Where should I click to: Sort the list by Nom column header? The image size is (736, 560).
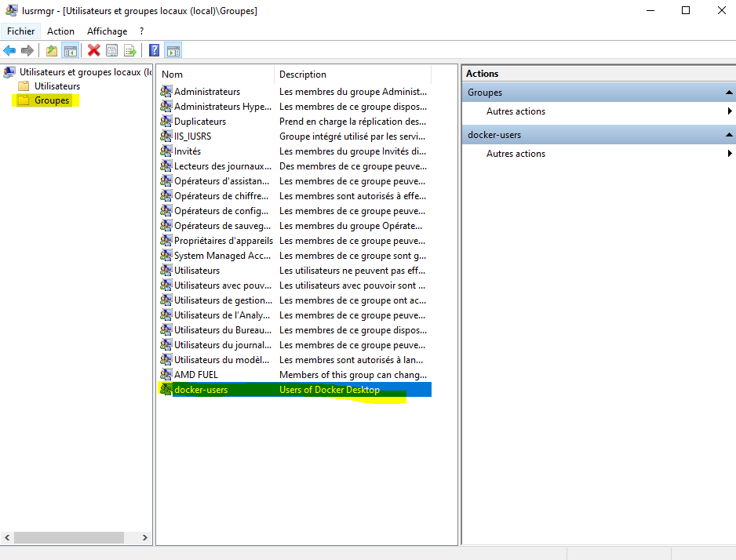[x=216, y=74]
